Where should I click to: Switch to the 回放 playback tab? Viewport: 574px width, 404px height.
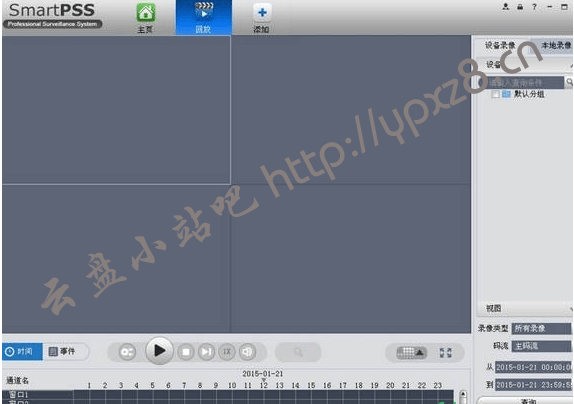point(204,17)
